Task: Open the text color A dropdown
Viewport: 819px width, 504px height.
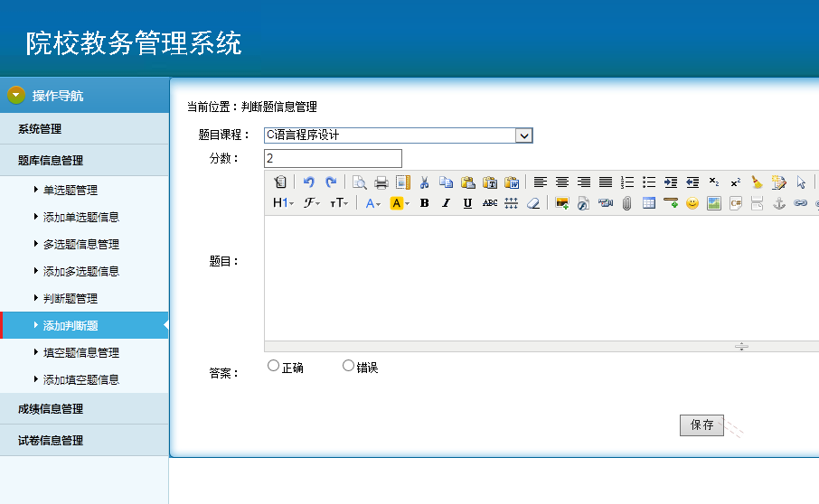Action: click(x=373, y=203)
